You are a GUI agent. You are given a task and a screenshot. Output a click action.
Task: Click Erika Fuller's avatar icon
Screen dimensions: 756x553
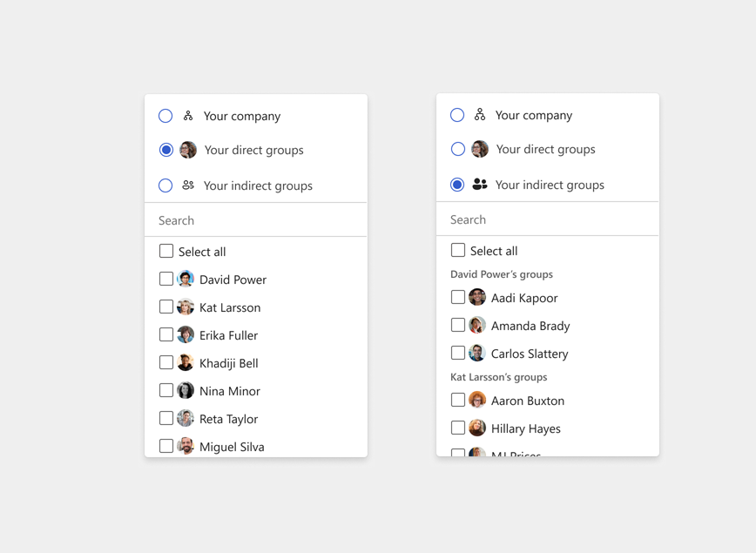[186, 335]
